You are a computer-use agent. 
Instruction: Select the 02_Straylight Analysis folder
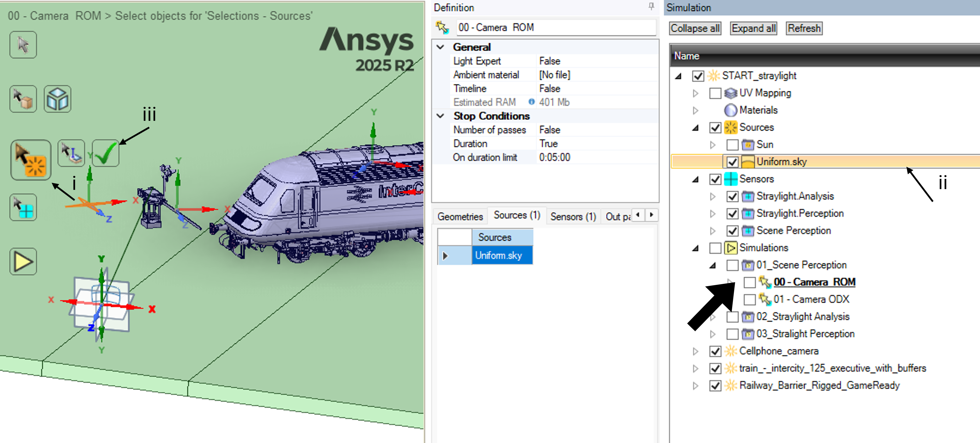click(x=803, y=316)
